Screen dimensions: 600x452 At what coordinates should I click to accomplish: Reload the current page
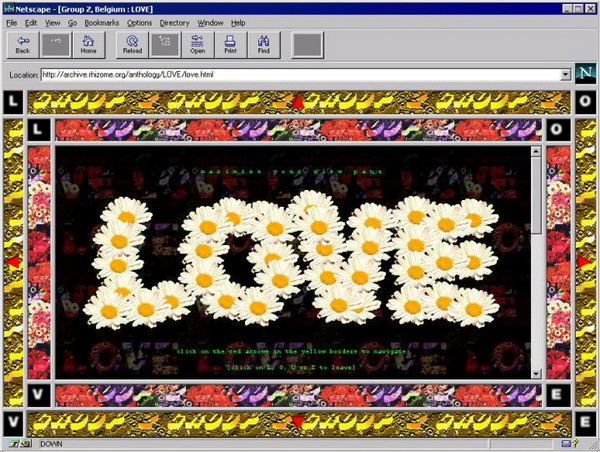point(132,43)
